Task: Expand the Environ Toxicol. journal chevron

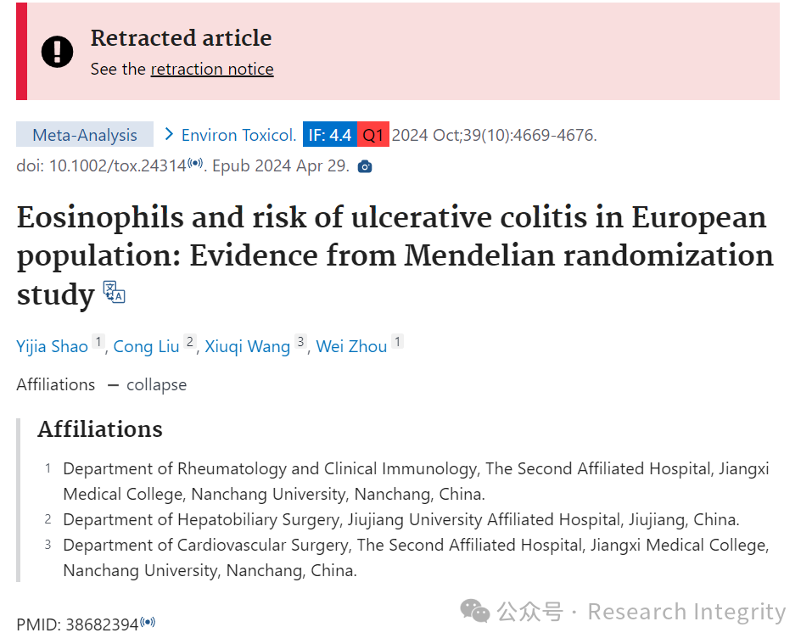Action: 168,135
